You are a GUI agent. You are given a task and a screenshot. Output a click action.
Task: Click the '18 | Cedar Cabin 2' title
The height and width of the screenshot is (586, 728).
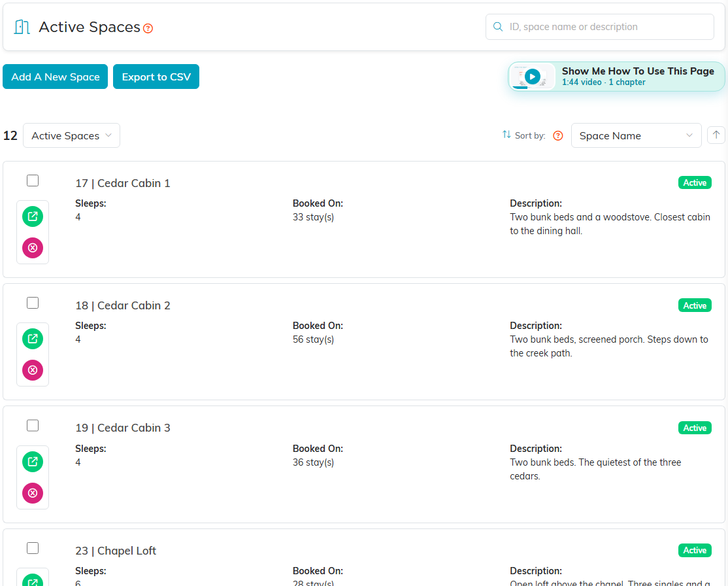(x=123, y=305)
